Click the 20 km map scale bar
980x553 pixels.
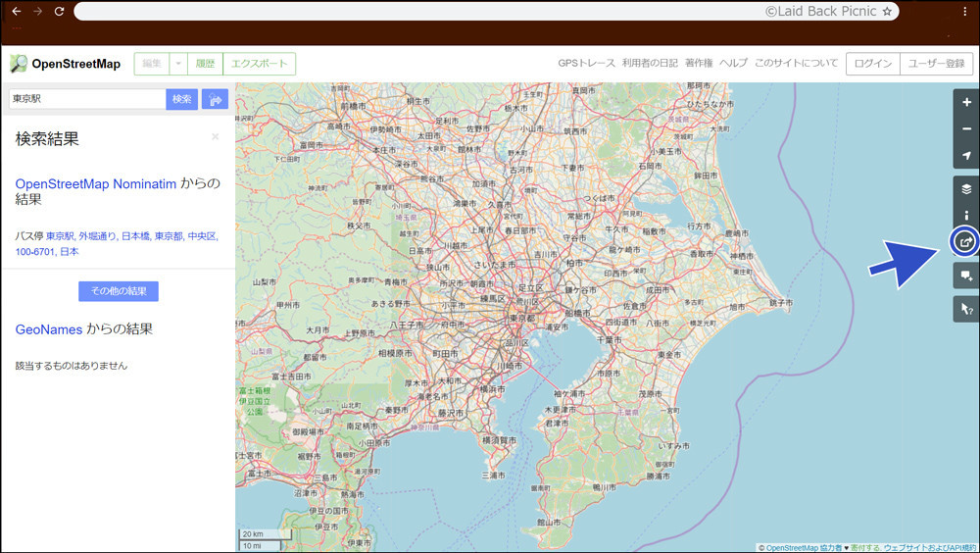tap(265, 534)
